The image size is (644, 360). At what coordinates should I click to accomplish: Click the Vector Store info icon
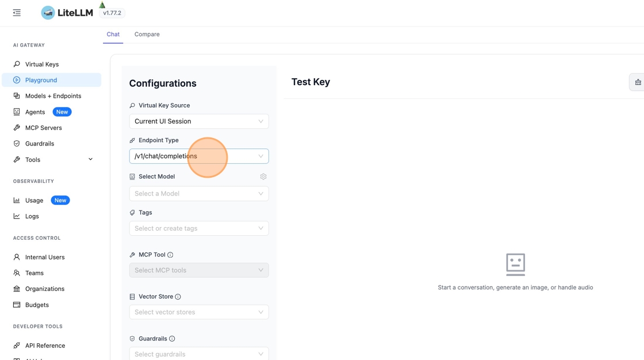[178, 297]
